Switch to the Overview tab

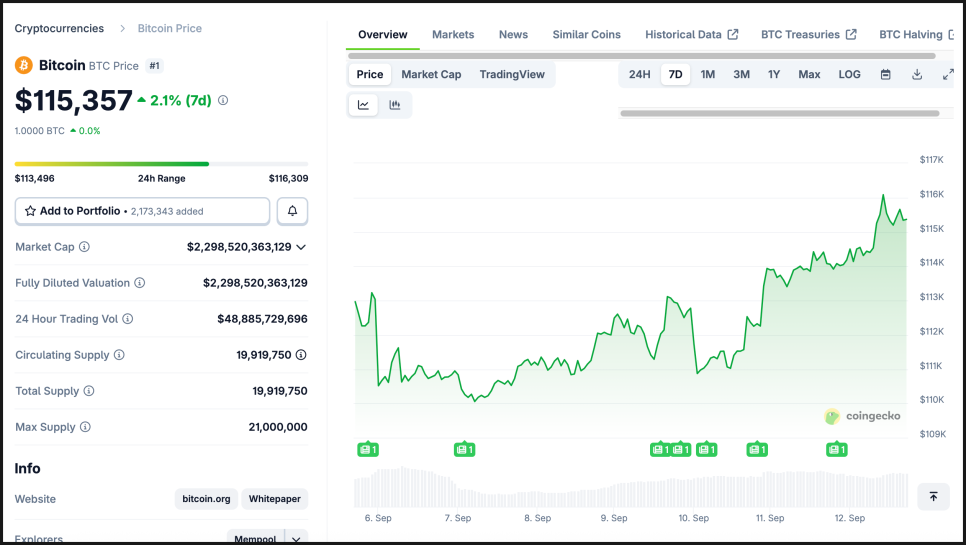pos(383,34)
